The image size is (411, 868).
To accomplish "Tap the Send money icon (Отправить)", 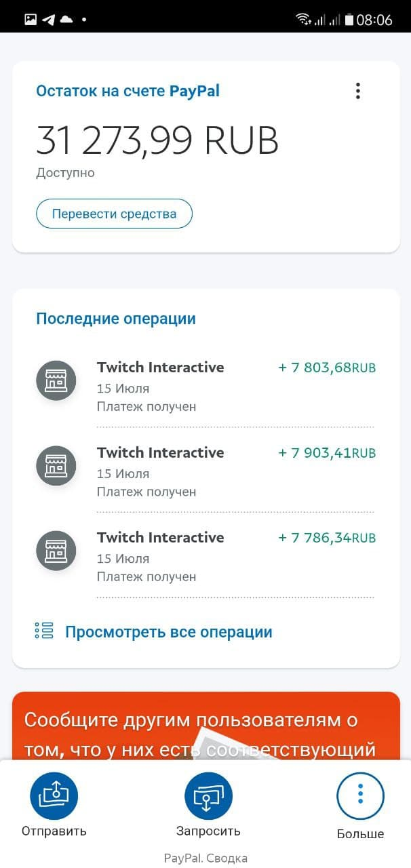I will point(54,796).
